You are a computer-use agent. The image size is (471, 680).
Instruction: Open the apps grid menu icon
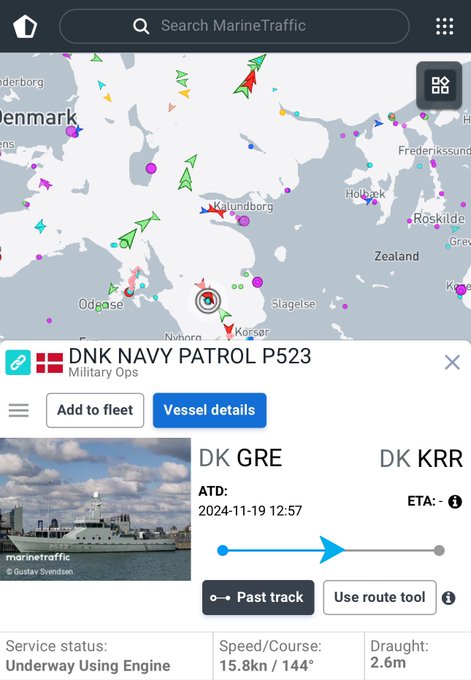[x=445, y=26]
